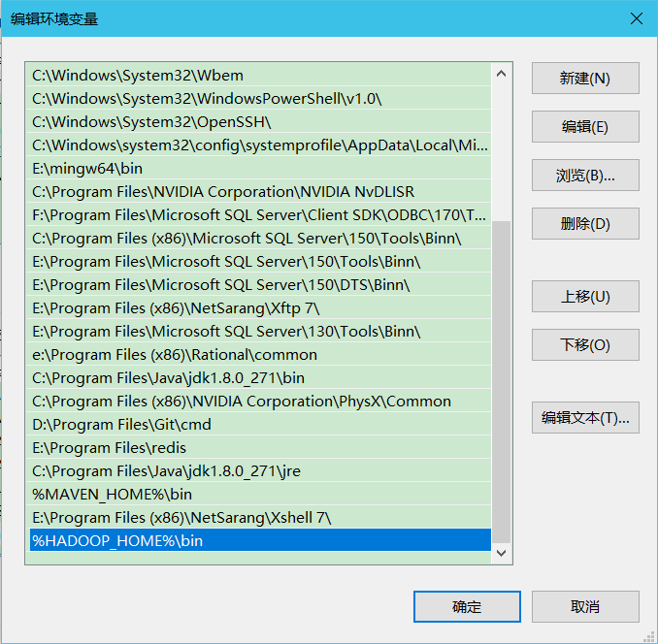Select jdk1.8.0_271\bin path entry
Screen dimensions: 658x644
click(258, 377)
